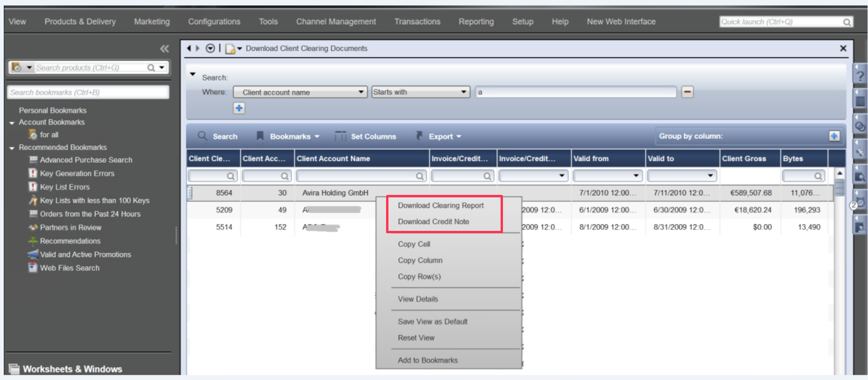Viewport: 868px width, 380px height.
Task: Open Key Generation Errors bookmark
Action: 77,173
